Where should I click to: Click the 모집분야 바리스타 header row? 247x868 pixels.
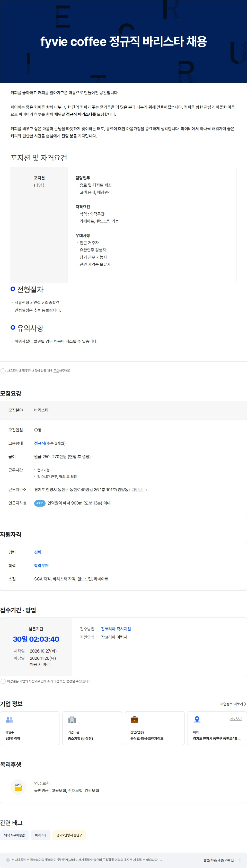pos(123,410)
